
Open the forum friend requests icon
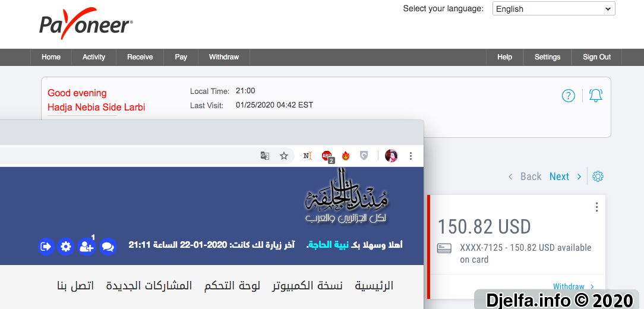(87, 247)
